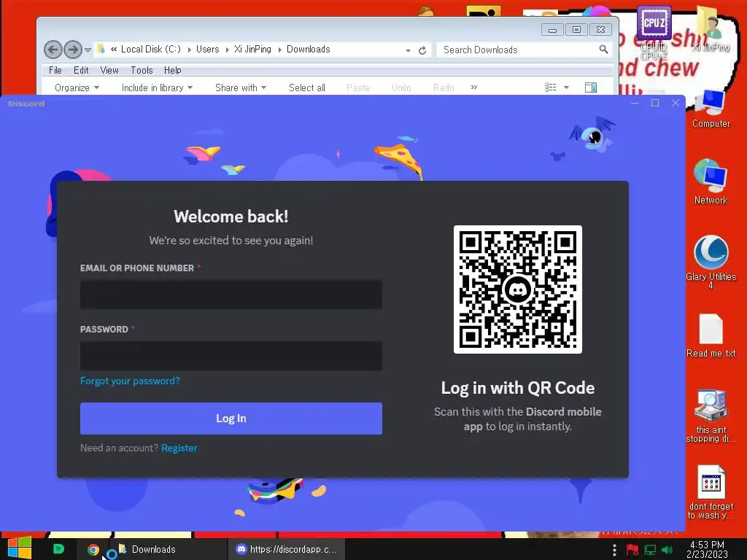Minimize the Downloads Explorer window
Viewport: 747px width, 560px height.
pyautogui.click(x=553, y=30)
